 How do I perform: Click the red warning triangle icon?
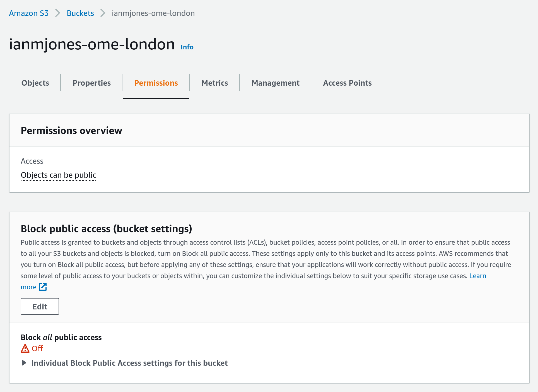[x=25, y=348]
